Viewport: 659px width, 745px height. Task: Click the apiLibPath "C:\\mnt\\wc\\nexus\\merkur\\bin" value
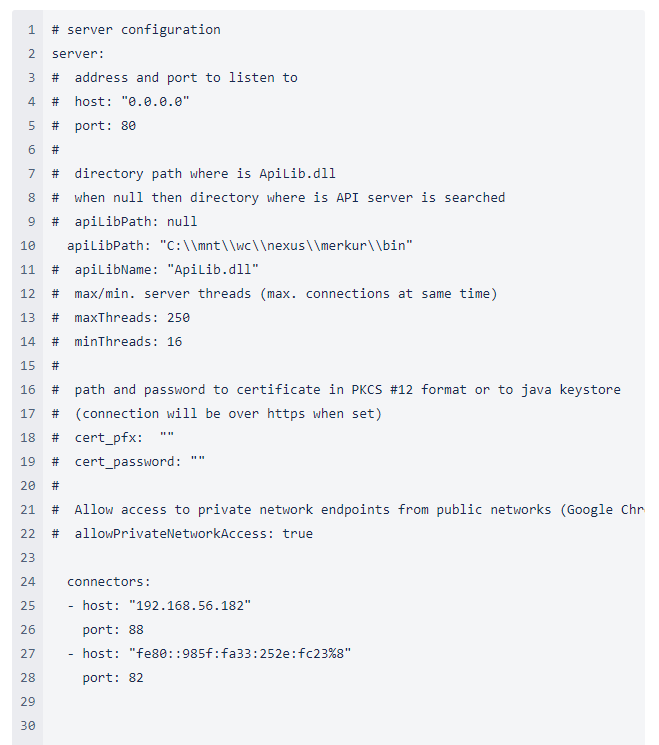[286, 246]
